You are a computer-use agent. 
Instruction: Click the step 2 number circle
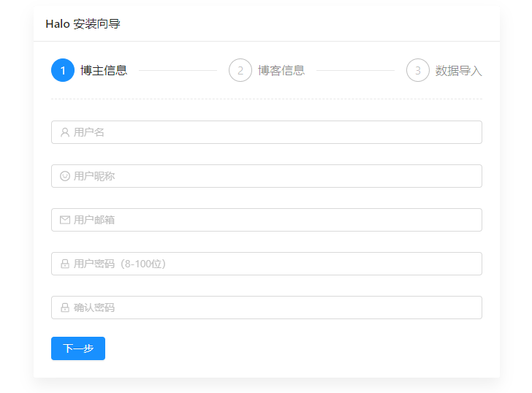(x=240, y=70)
